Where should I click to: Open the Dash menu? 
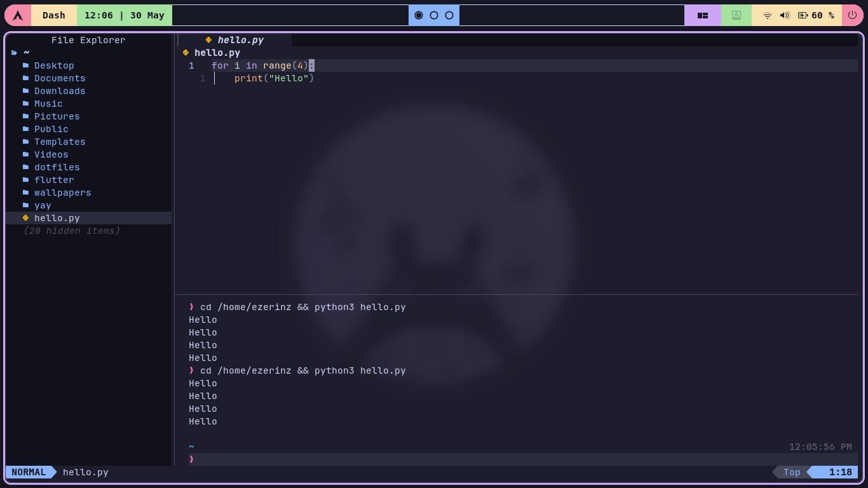[53, 15]
